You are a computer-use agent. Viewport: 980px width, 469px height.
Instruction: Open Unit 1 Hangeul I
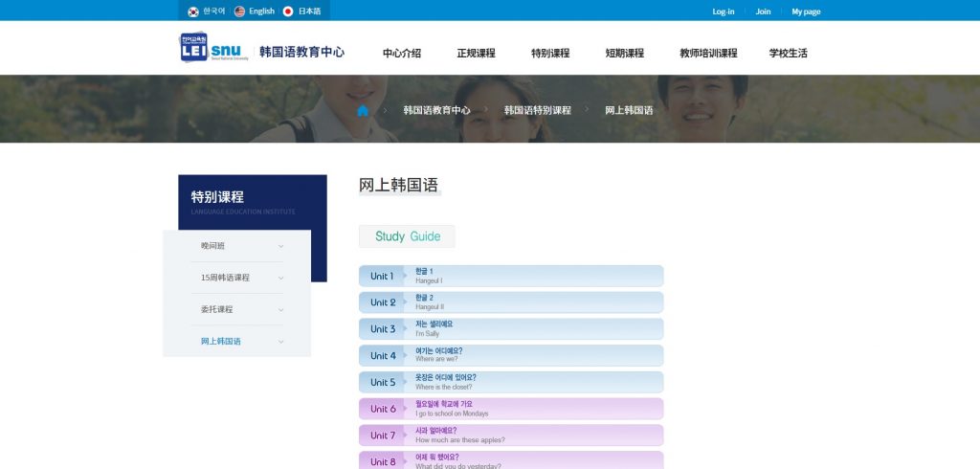(511, 276)
